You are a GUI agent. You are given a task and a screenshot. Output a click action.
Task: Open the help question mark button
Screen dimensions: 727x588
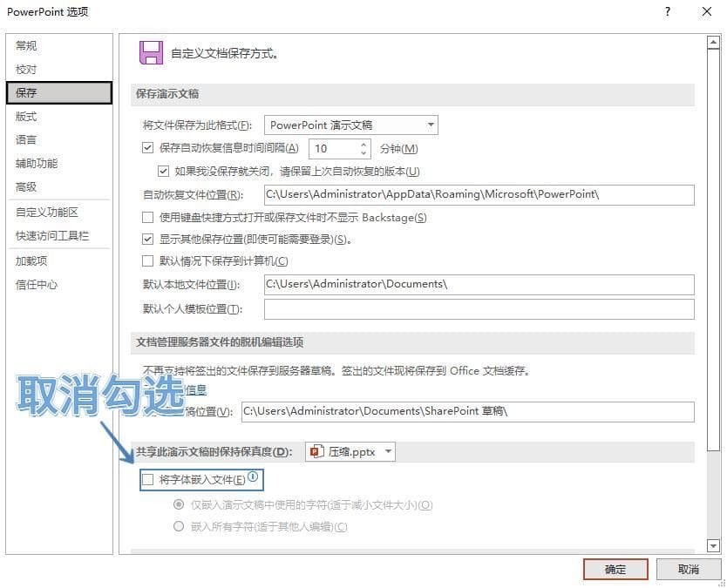pos(667,11)
